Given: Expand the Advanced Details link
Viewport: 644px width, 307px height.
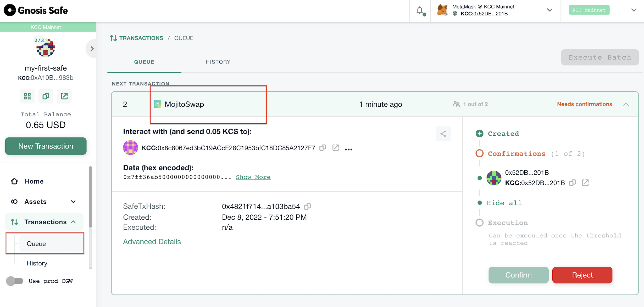Looking at the screenshot, I should click(x=152, y=242).
